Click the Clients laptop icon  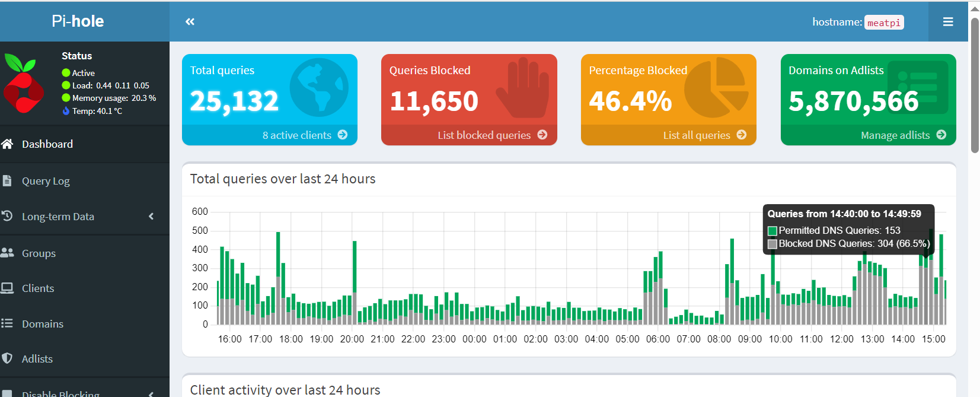pos(7,288)
